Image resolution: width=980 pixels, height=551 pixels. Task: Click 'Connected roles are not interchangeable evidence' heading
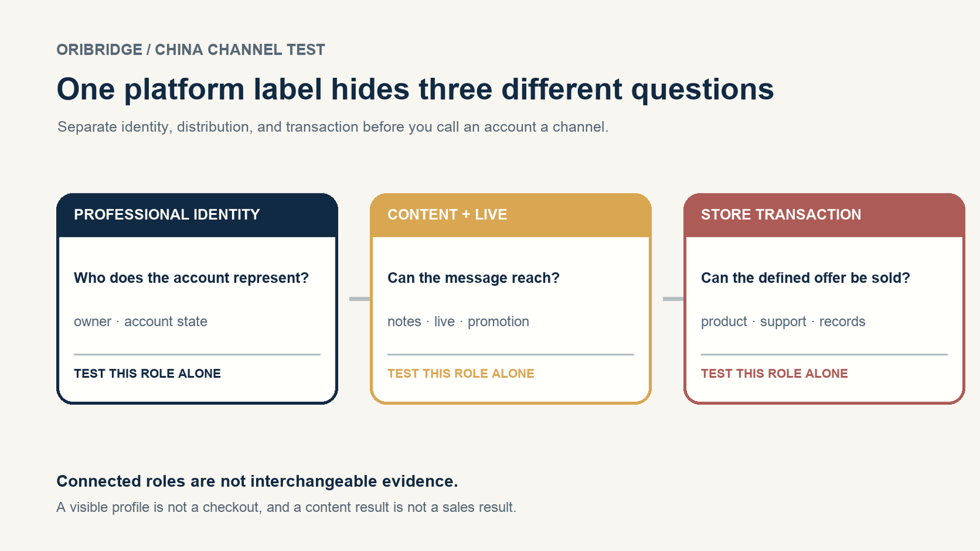[257, 481]
